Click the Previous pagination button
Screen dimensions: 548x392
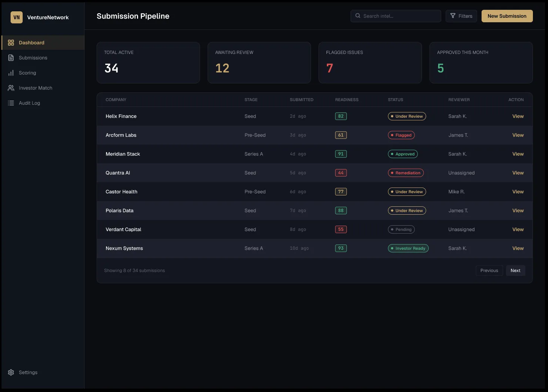click(x=489, y=271)
